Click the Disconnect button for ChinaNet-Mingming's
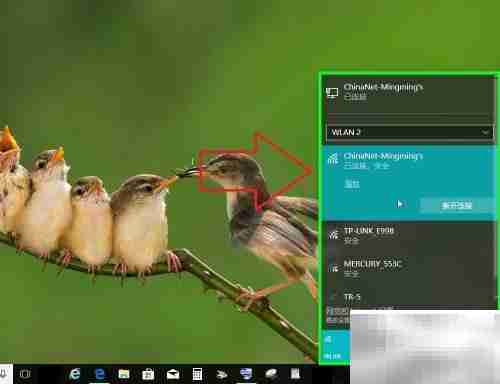500x384 pixels. point(457,205)
